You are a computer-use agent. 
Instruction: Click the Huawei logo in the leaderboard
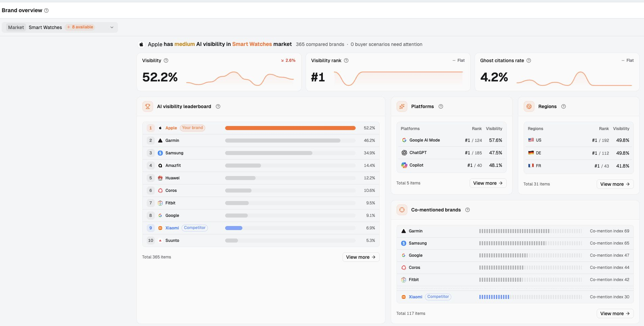click(160, 178)
